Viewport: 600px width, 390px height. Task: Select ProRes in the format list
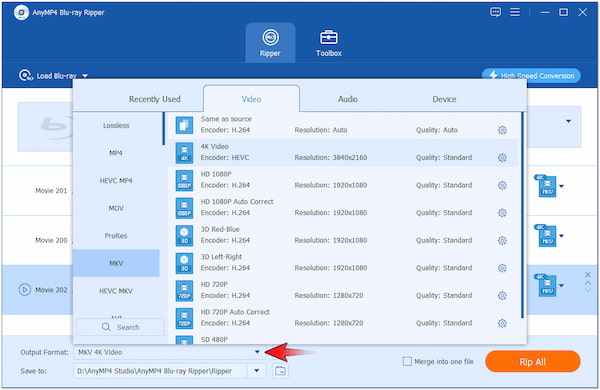point(116,236)
